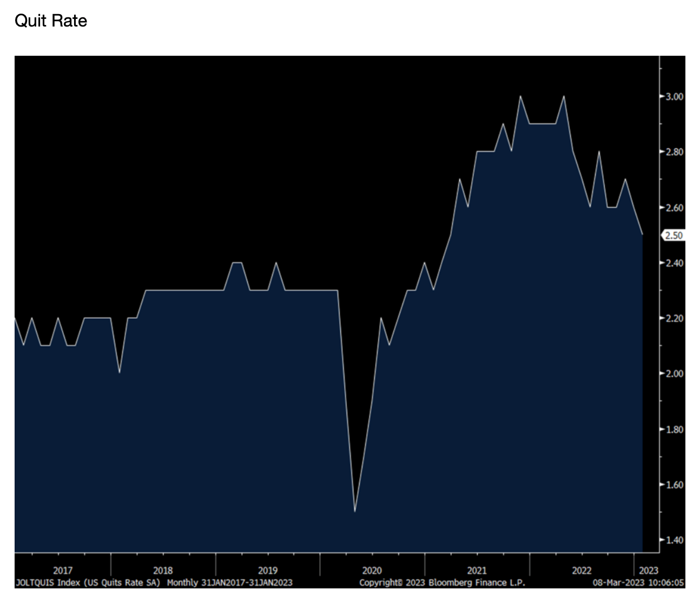Select the 2018 year label on x-axis
This screenshot has height=603, width=700.
coord(163,571)
